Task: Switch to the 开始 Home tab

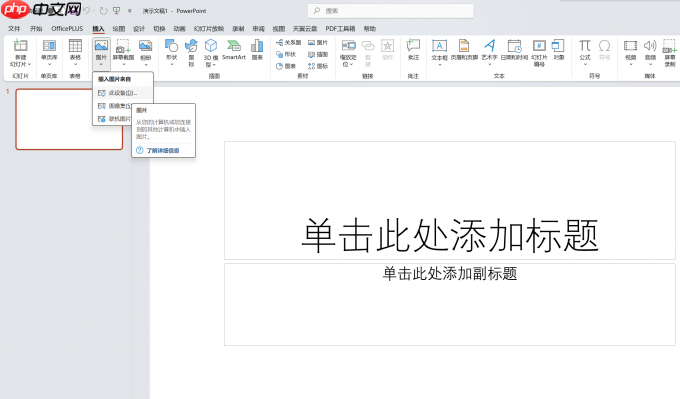Action: 36,29
